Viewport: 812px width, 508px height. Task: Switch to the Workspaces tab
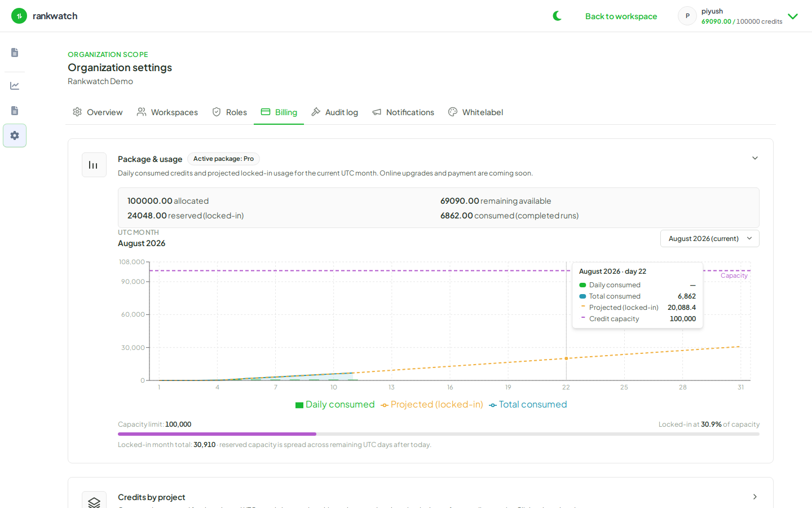pyautogui.click(x=167, y=112)
